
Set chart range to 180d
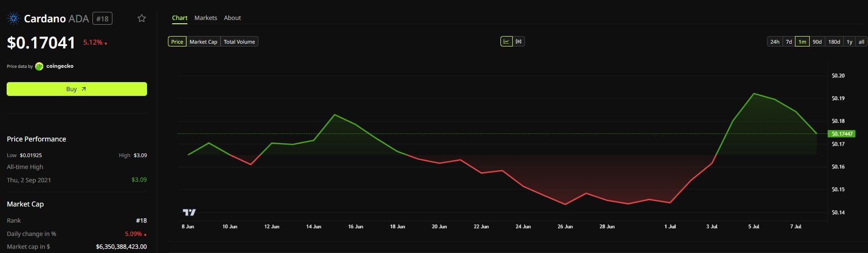(834, 42)
